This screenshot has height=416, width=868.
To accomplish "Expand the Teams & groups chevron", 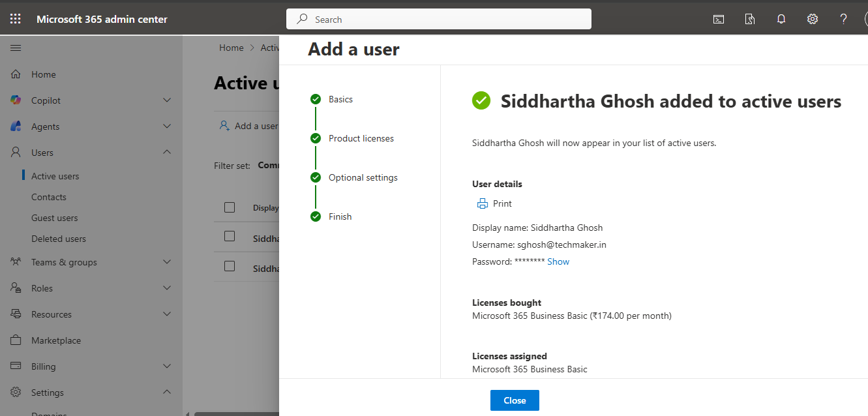I will coord(167,262).
